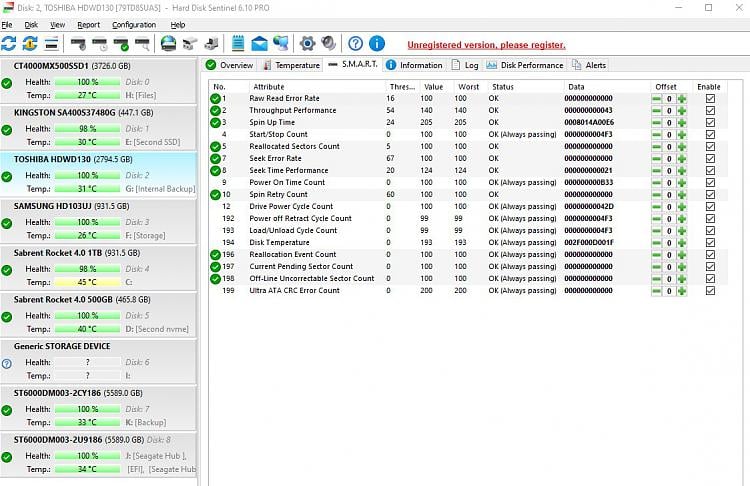Open the File menu
This screenshot has height=486, width=750.
[7, 25]
